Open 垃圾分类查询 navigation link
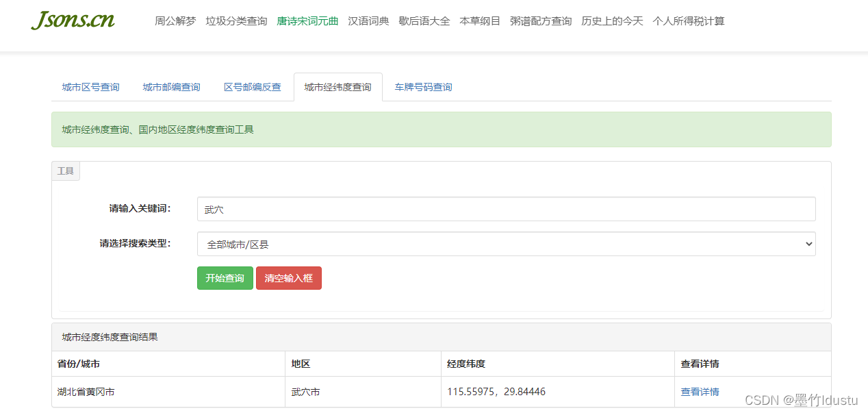Viewport: 868px width, 413px height. pyautogui.click(x=236, y=21)
